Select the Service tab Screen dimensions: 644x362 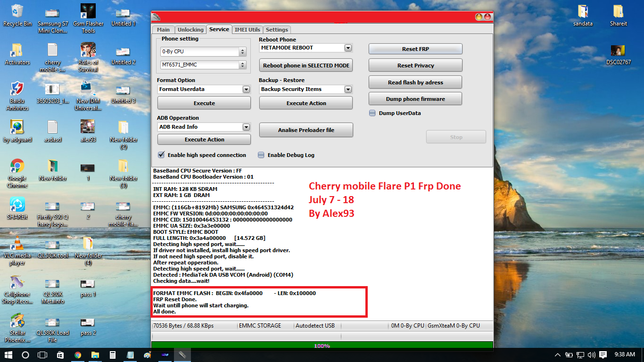[219, 29]
